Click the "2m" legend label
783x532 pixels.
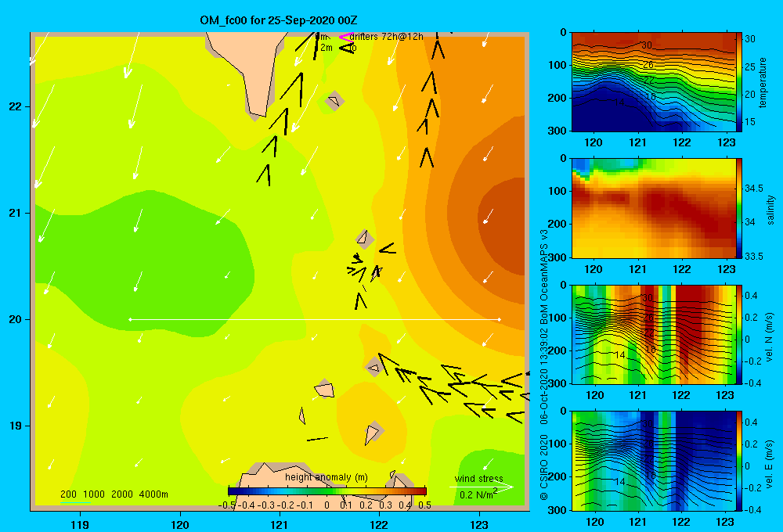coord(326,48)
